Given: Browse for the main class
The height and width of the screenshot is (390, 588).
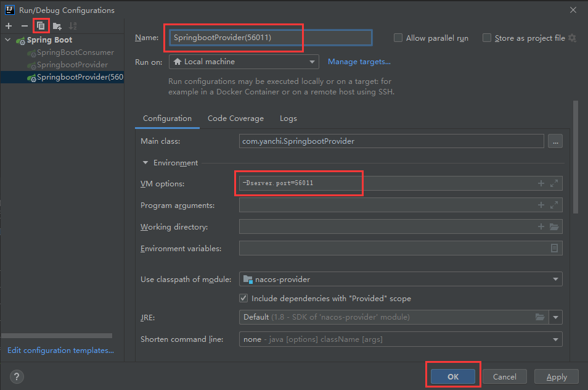Looking at the screenshot, I should click(x=555, y=141).
